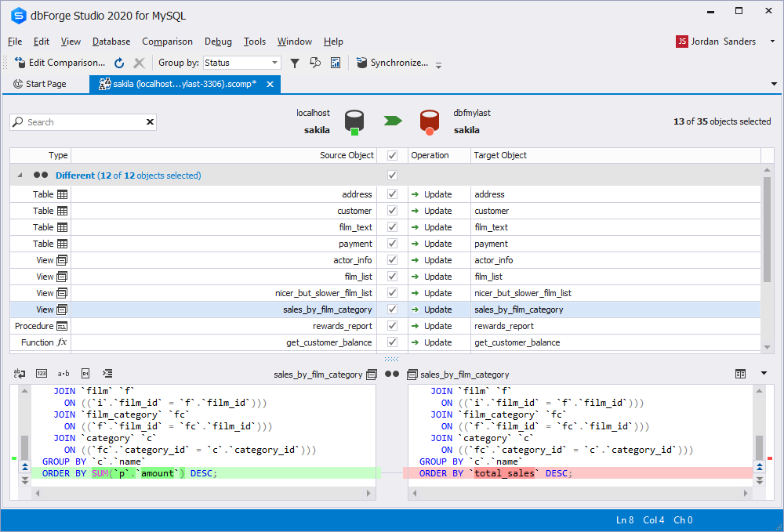Open the toolbar overflow options arrow
Screen dimensions: 784x532
click(x=438, y=66)
